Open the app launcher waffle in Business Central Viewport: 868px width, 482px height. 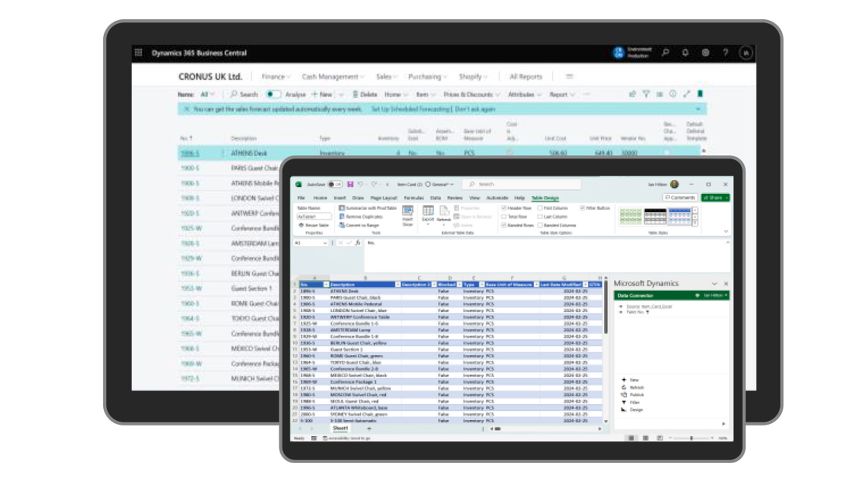click(138, 53)
